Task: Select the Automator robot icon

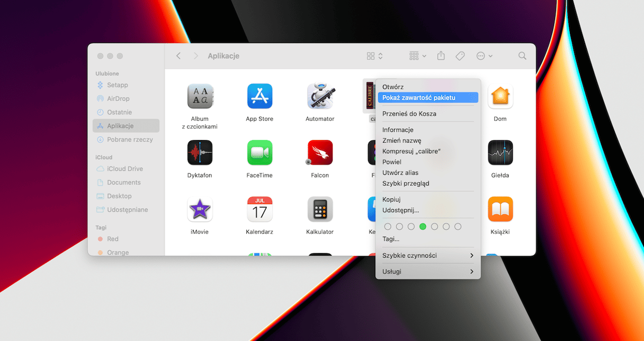Action: (320, 96)
